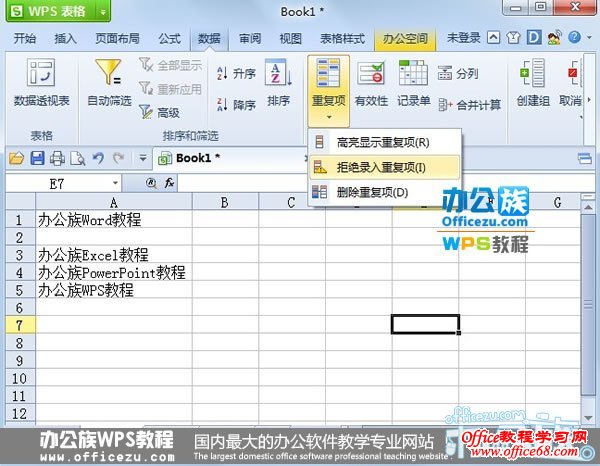Save the workbook with floppy icon
This screenshot has width=600, height=466.
37,158
